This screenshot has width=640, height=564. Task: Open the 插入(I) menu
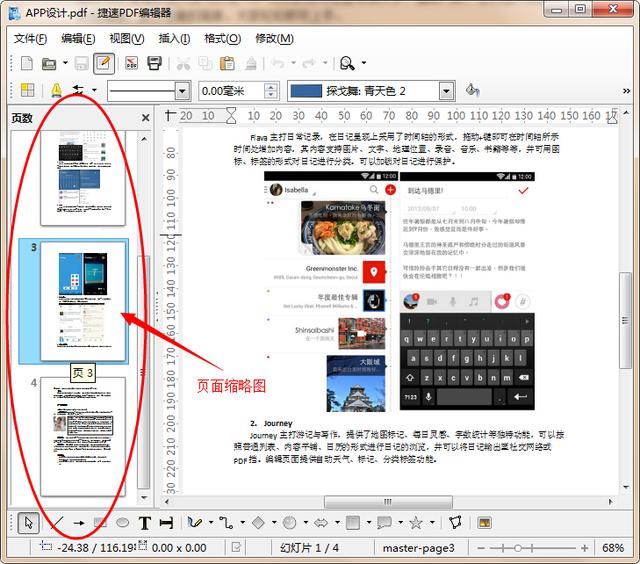174,39
